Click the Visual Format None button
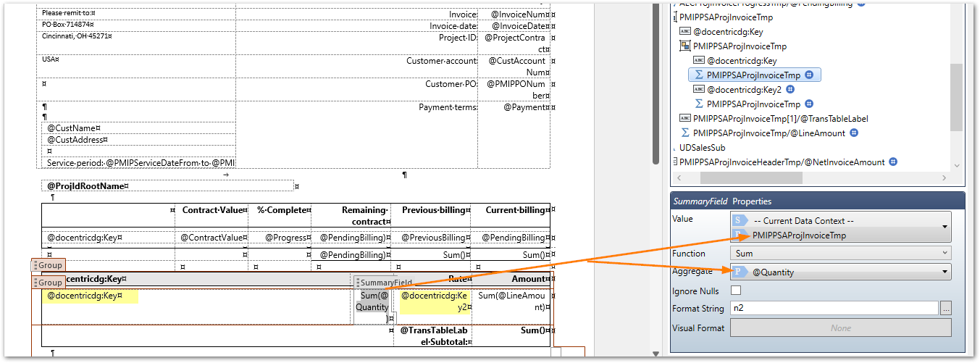 (840, 327)
